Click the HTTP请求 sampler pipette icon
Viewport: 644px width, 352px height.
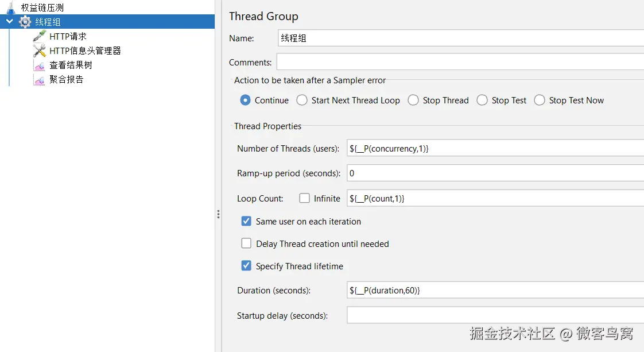point(39,36)
